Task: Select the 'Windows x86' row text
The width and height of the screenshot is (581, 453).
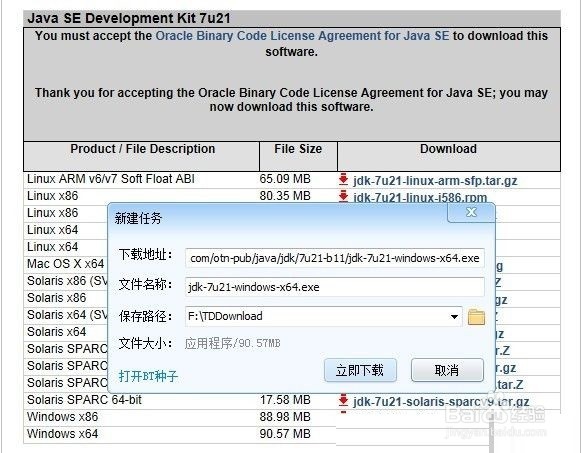Action: pos(63,417)
